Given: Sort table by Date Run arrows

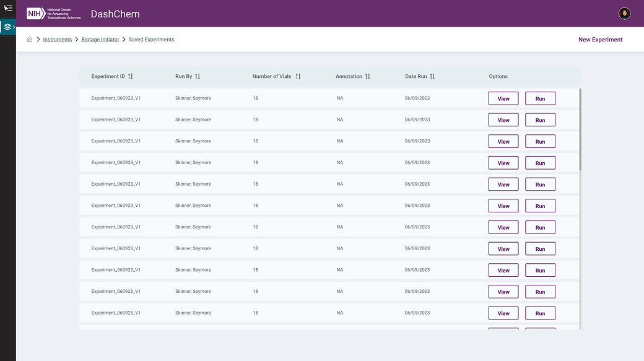Looking at the screenshot, I should 432,77.
